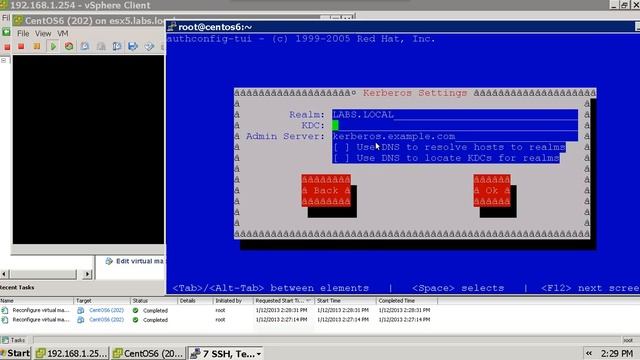Viewport: 640px width, 360px height.
Task: Click the horizontal scrollbar right arrow
Action: 87,274
